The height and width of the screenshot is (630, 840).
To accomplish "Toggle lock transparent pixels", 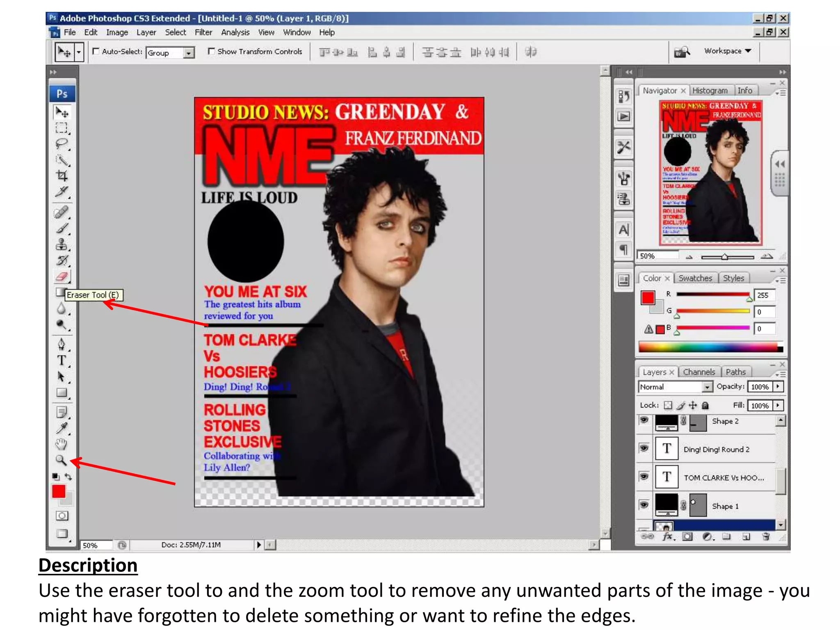I will 668,405.
